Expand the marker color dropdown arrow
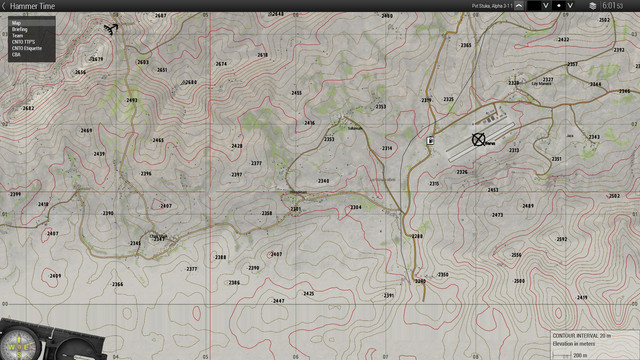Screen dimensions: 640x360 pos(545,6)
